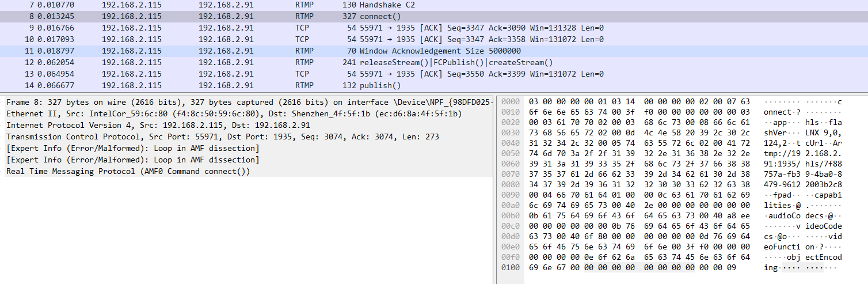Select packet 7 Handshake C2 row
Viewport: 868px width, 284px height.
coord(434,5)
